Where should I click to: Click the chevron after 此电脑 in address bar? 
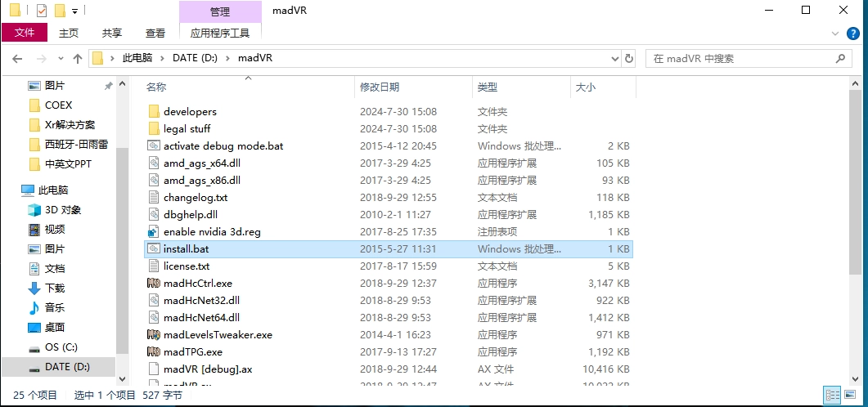click(163, 58)
